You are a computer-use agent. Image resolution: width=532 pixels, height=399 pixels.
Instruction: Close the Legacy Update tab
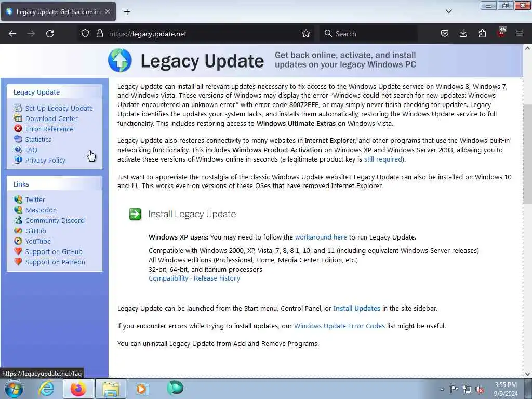[108, 11]
